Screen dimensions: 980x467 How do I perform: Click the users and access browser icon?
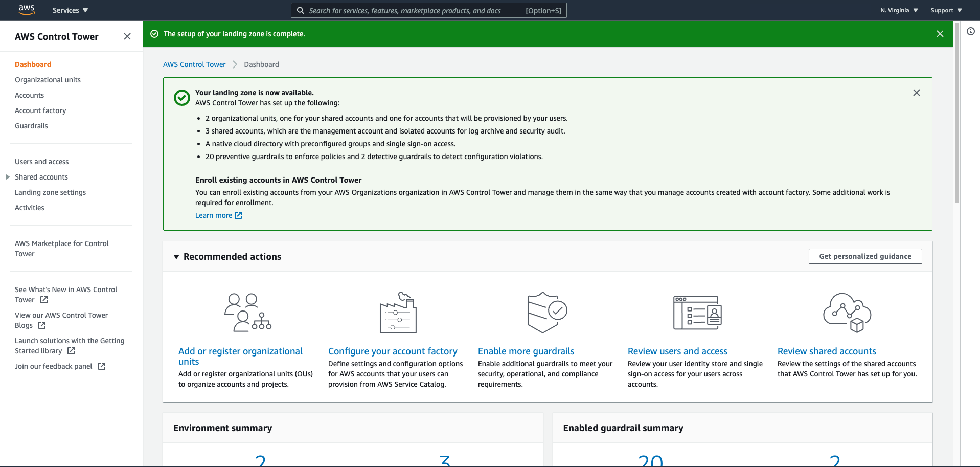(x=697, y=313)
